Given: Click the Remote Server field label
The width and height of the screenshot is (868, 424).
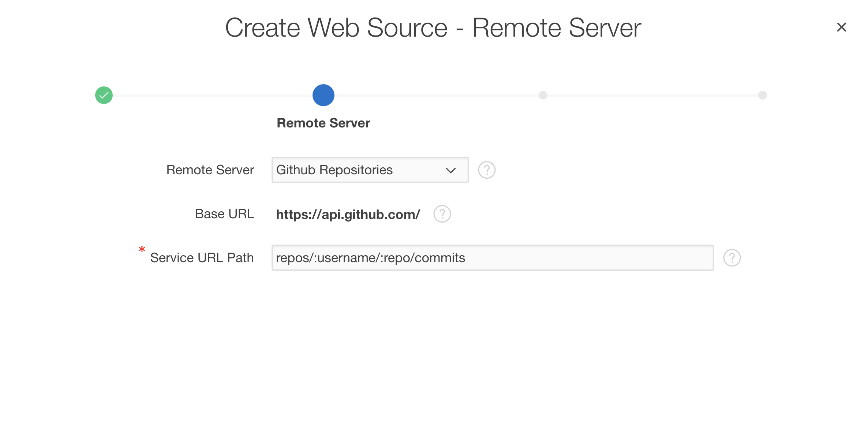Looking at the screenshot, I should (210, 170).
